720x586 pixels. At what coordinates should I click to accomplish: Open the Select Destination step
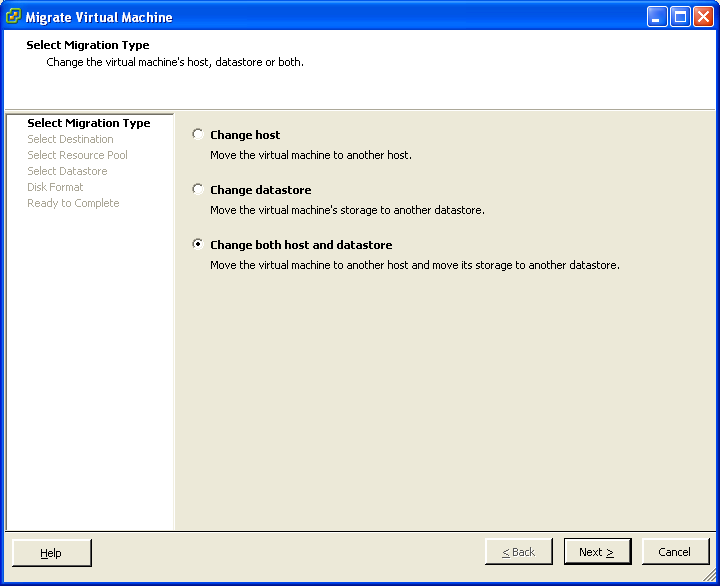pyautogui.click(x=70, y=139)
